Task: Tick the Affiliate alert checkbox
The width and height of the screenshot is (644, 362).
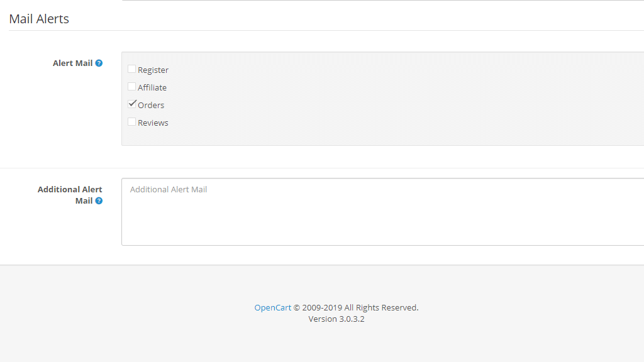Action: point(132,87)
